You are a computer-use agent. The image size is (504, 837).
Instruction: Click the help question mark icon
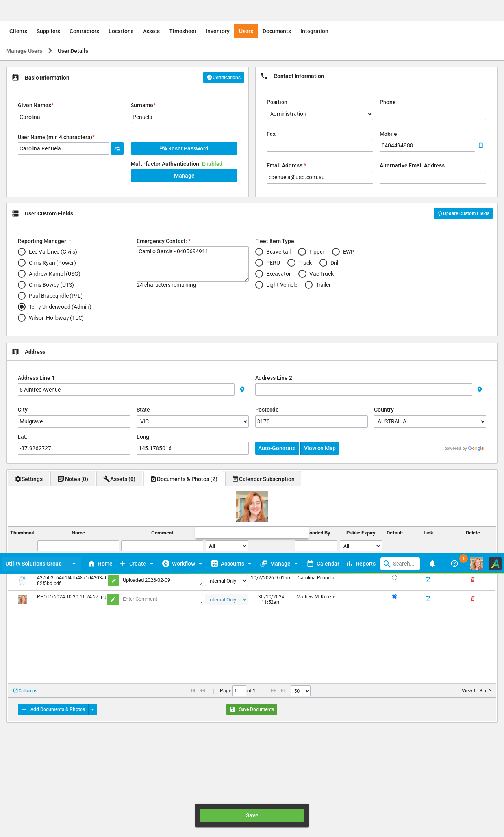click(x=454, y=564)
